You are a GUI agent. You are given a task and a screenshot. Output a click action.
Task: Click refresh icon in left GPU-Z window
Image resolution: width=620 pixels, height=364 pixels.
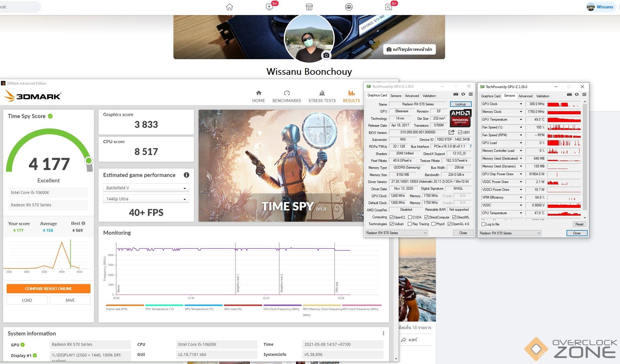pyautogui.click(x=463, y=94)
